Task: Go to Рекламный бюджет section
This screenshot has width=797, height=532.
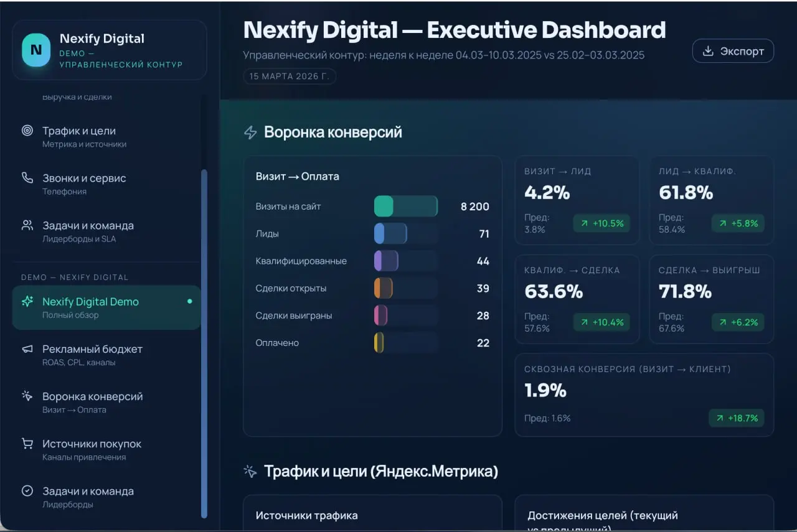Action: [x=106, y=355]
